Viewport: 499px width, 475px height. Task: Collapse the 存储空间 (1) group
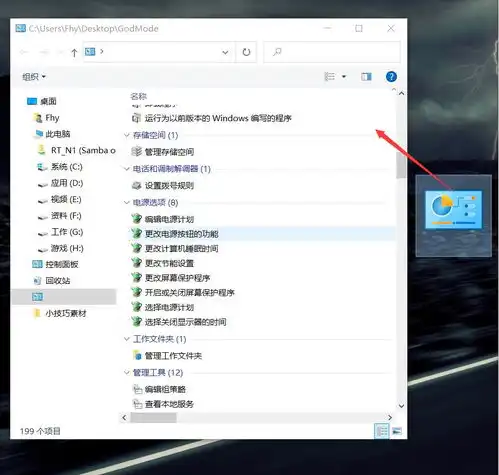point(127,135)
